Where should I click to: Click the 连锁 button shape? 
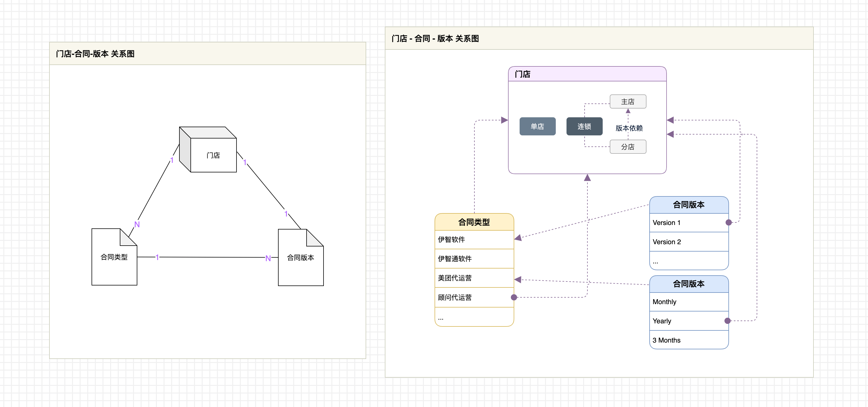584,126
